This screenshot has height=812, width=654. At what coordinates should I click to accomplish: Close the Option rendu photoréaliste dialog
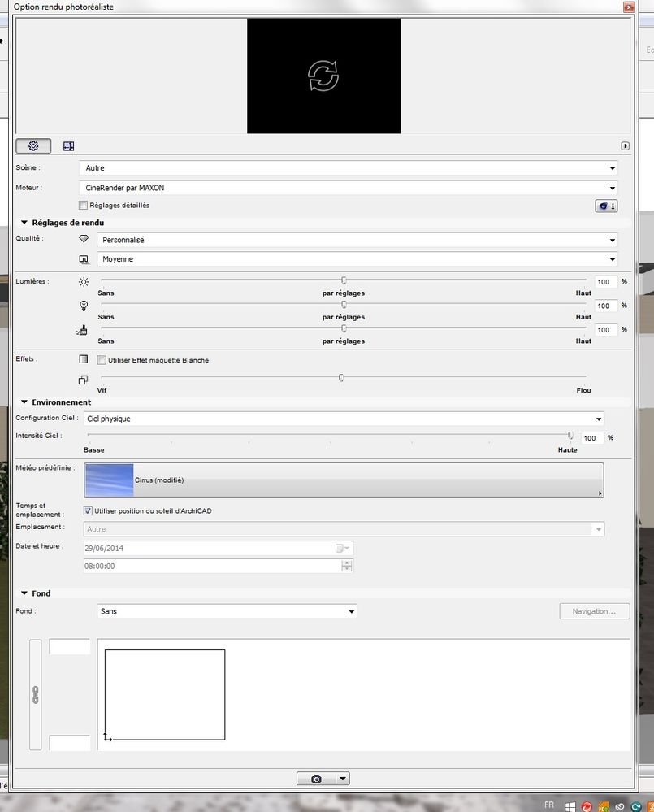(x=629, y=7)
